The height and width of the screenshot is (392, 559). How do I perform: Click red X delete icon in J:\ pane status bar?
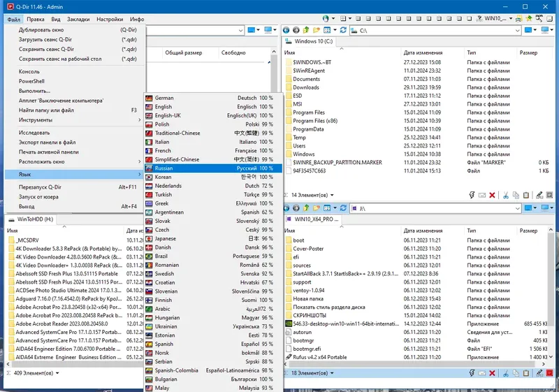pos(492,373)
